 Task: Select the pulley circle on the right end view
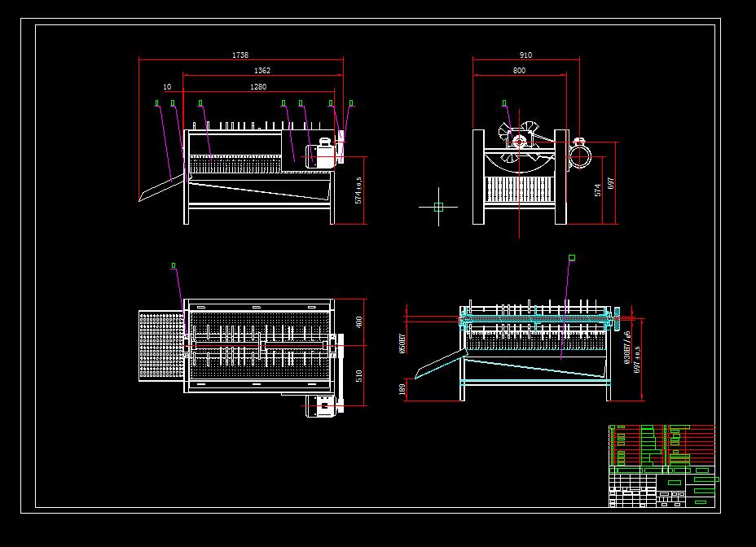click(x=580, y=155)
